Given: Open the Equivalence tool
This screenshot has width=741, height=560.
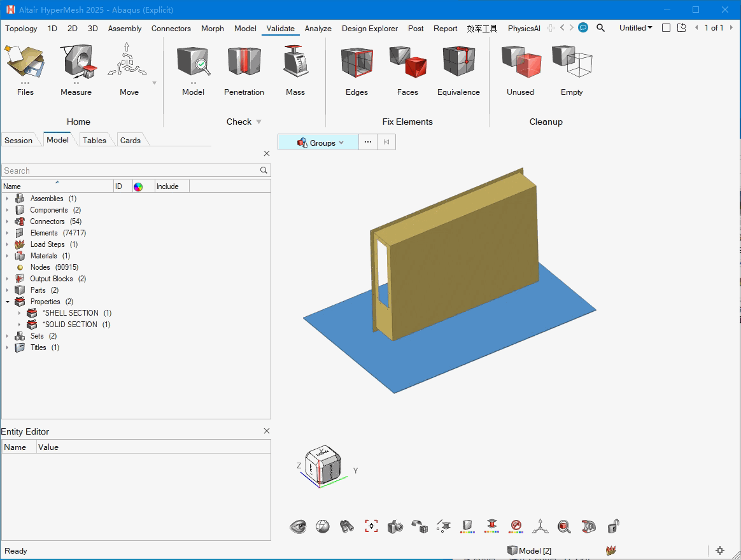Looking at the screenshot, I should tap(458, 69).
